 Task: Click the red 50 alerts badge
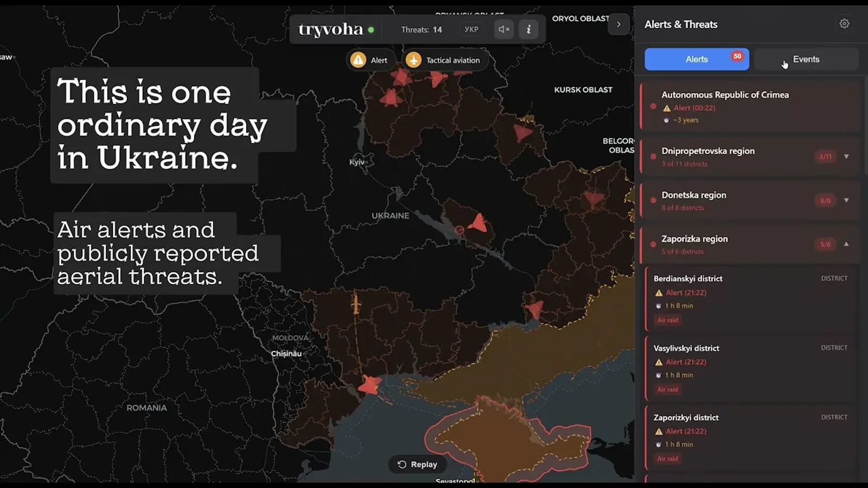click(x=737, y=56)
